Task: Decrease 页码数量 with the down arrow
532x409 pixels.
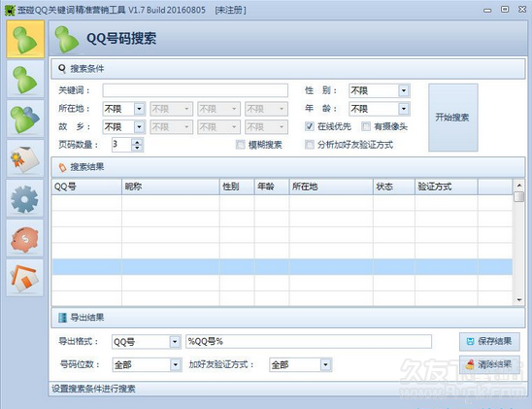Action: click(137, 148)
